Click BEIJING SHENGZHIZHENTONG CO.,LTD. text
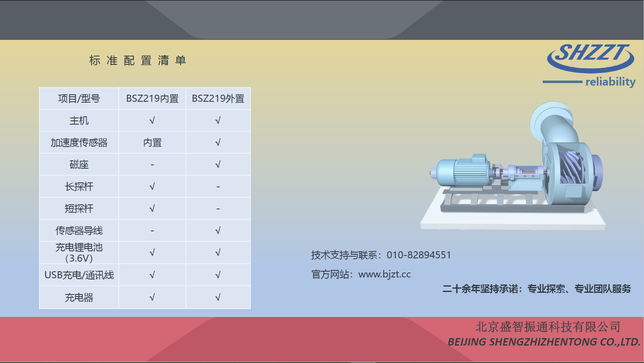The height and width of the screenshot is (363, 644). click(544, 342)
